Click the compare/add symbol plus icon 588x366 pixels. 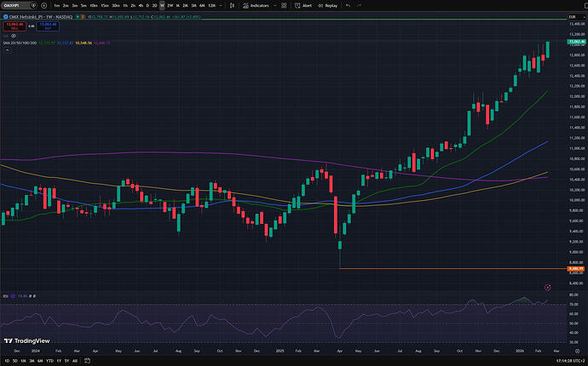coord(43,6)
